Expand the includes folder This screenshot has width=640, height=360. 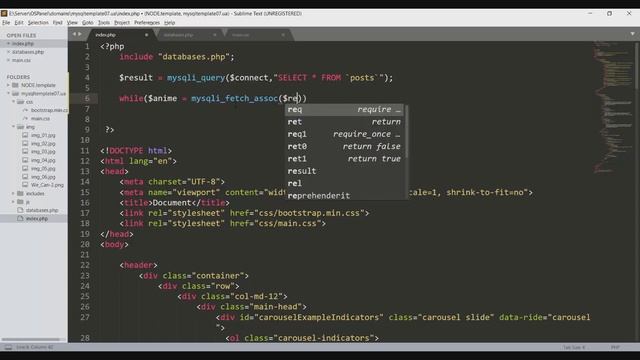point(13,193)
